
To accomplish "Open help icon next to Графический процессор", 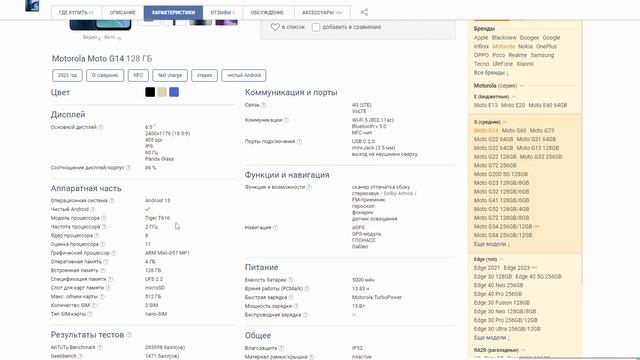I will (x=114, y=253).
